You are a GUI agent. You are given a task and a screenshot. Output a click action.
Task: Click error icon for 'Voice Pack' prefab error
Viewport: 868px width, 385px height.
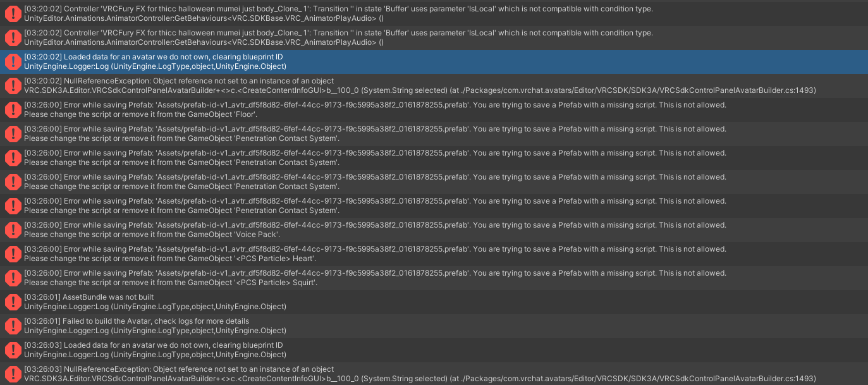pos(13,229)
